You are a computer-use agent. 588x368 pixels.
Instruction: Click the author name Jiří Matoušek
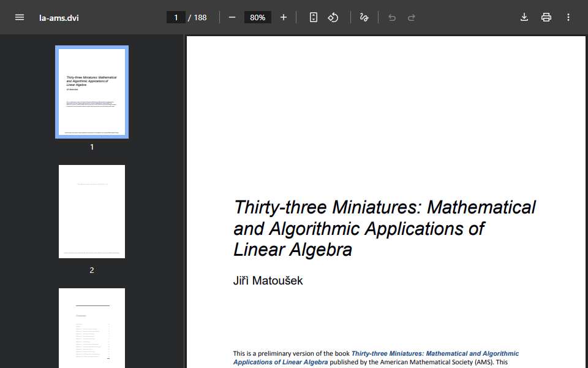click(x=268, y=280)
